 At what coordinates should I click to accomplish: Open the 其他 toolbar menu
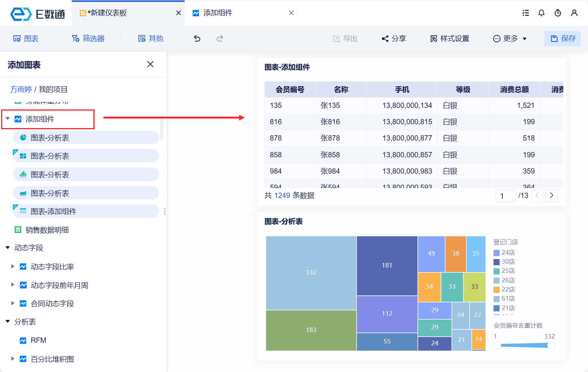coord(151,38)
